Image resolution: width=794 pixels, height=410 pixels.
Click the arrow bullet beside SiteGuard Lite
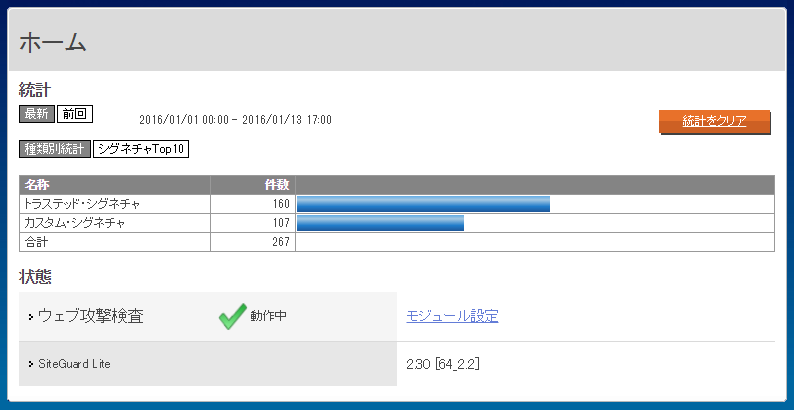coord(31,363)
